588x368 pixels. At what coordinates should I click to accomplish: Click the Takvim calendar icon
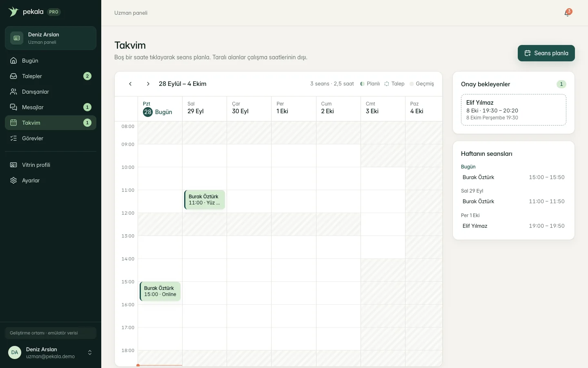pos(13,123)
